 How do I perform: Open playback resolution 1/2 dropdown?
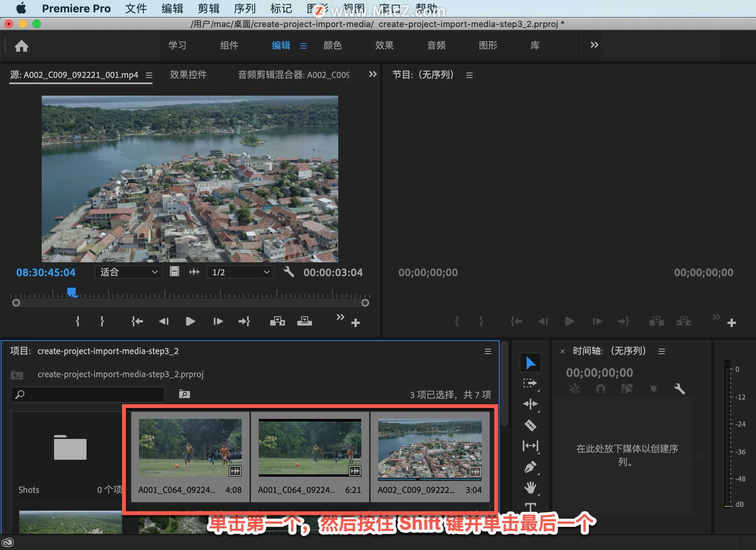240,272
